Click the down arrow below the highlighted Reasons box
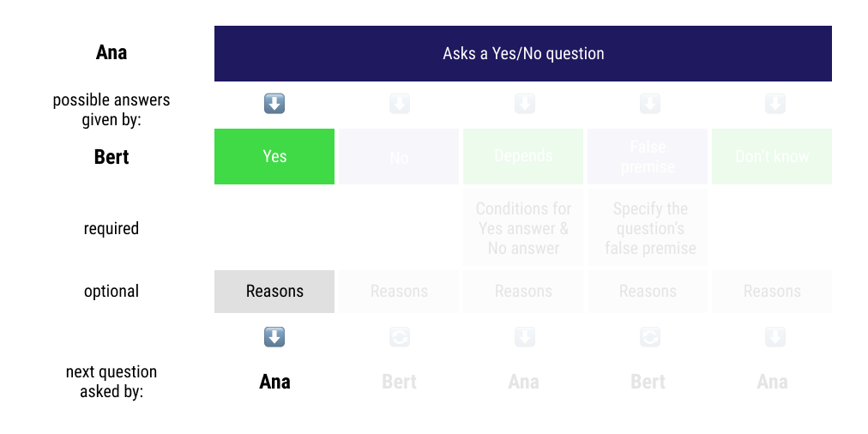868x434 pixels. click(x=274, y=337)
